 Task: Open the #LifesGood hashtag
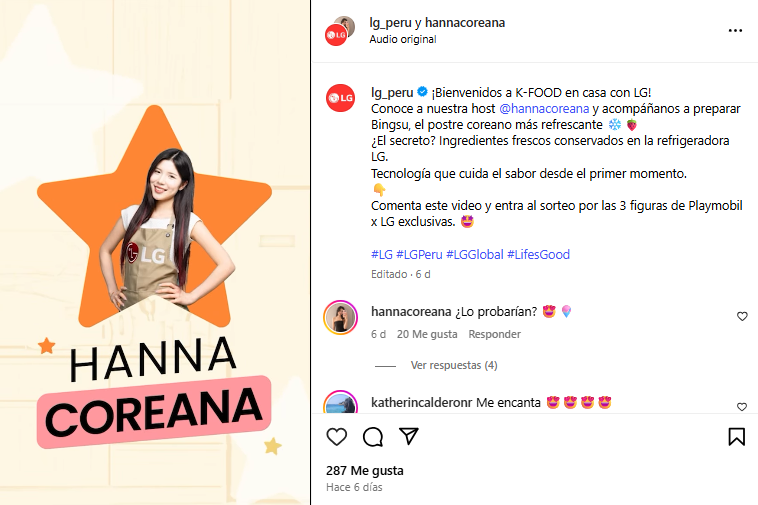(x=539, y=254)
